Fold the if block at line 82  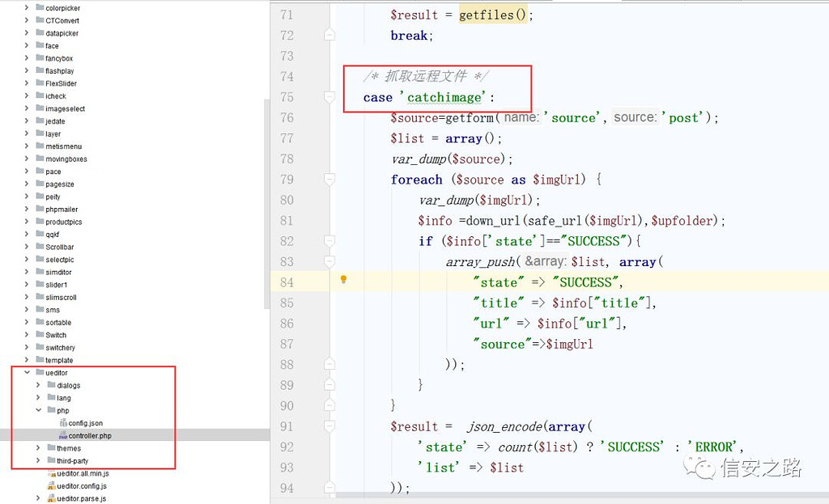pos(329,241)
